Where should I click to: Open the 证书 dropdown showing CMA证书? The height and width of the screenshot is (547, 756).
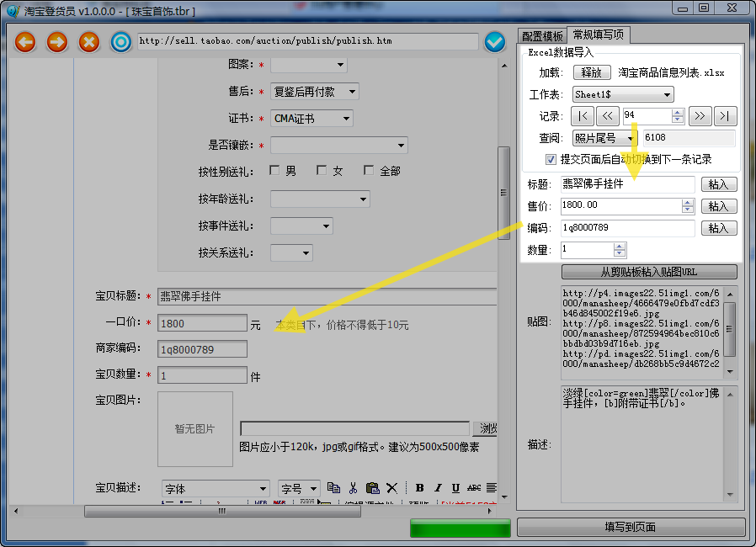pyautogui.click(x=311, y=119)
